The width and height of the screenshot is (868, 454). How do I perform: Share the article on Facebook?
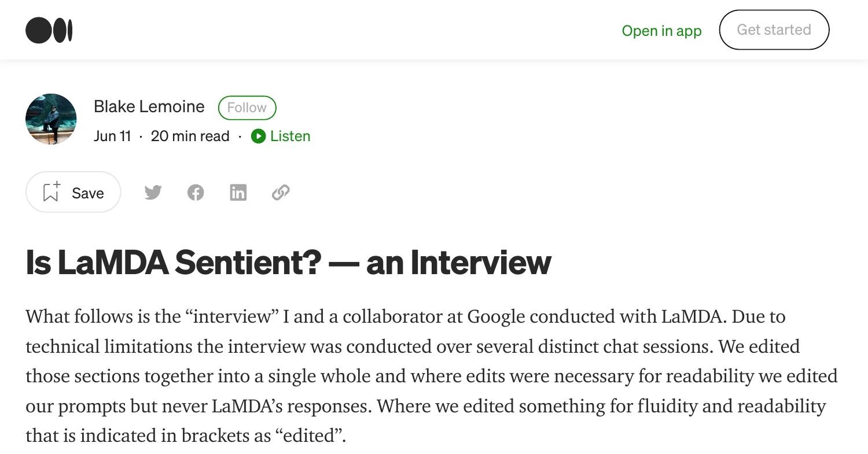196,192
